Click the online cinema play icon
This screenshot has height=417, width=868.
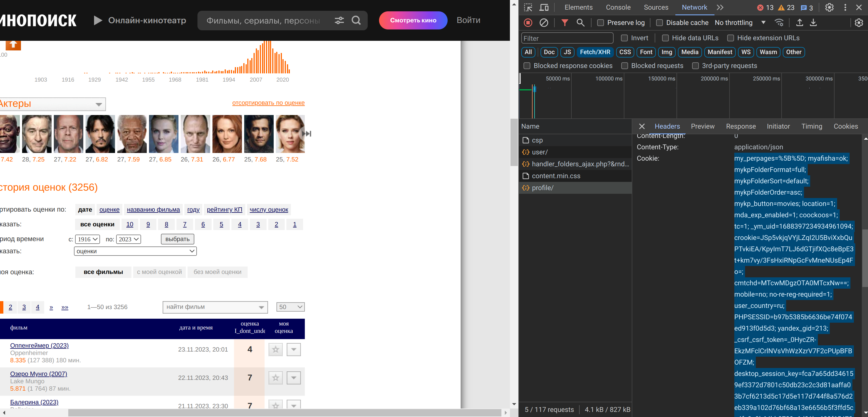(98, 20)
